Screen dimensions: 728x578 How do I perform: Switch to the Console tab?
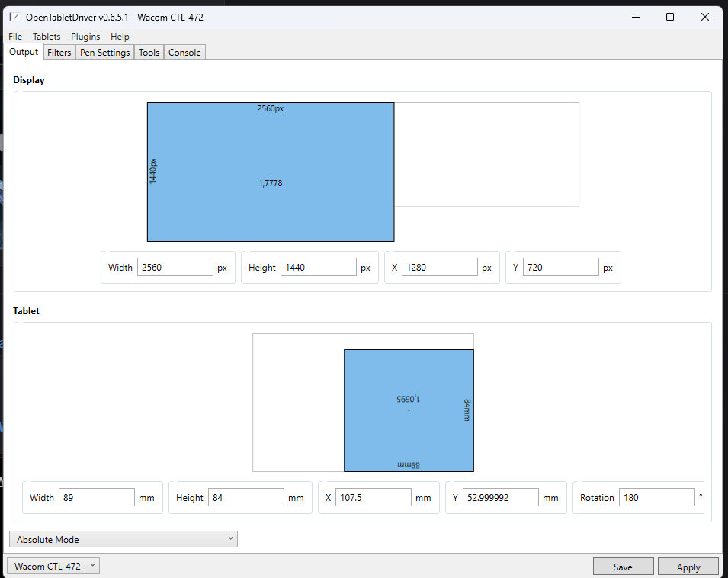point(184,53)
